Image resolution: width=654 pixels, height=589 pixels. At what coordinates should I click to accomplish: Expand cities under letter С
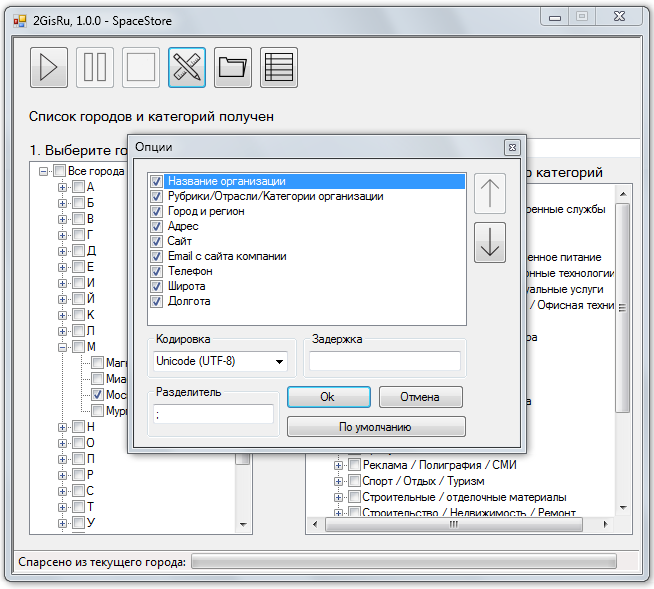(62, 491)
